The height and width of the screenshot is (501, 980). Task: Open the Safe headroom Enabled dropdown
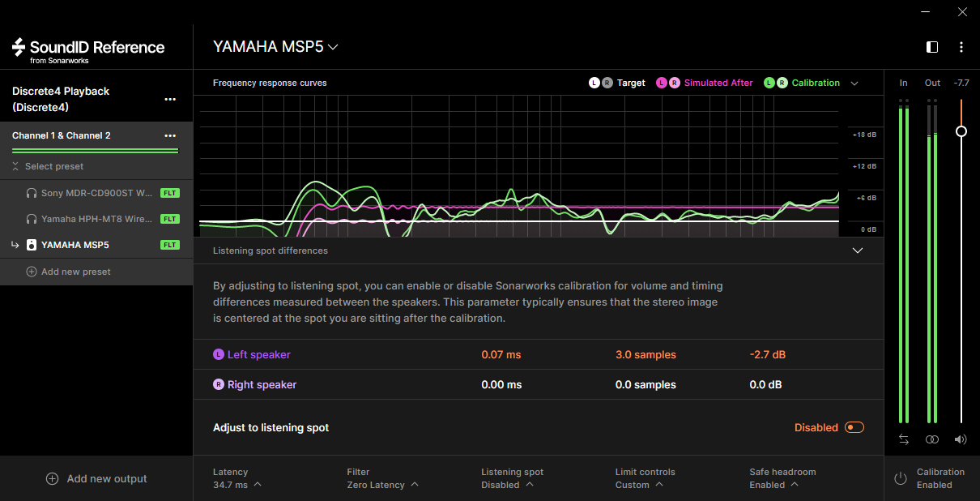tap(773, 485)
